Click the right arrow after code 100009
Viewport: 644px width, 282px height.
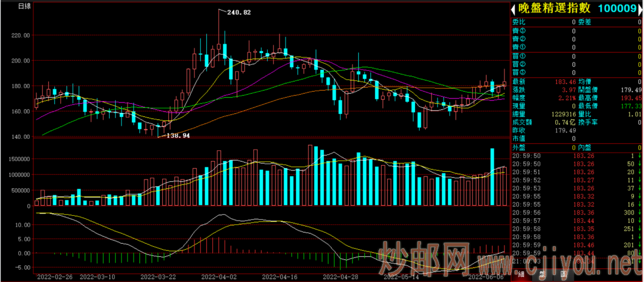click(x=640, y=8)
